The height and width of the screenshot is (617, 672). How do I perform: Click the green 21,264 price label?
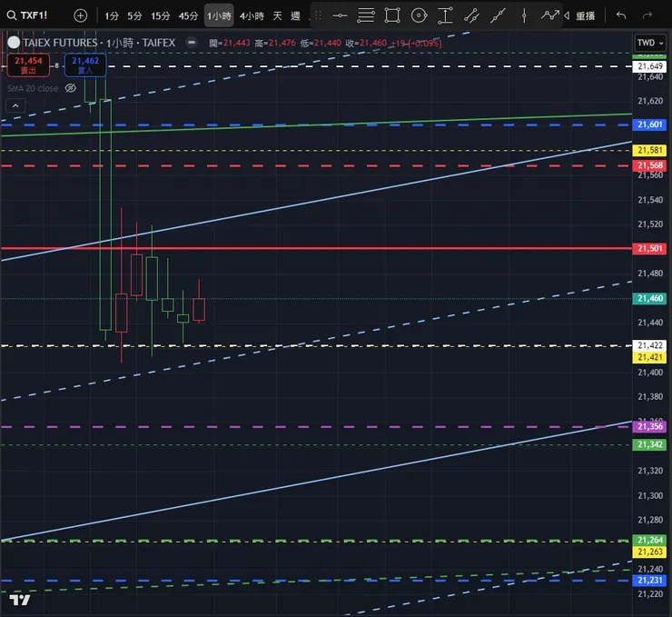(x=649, y=541)
